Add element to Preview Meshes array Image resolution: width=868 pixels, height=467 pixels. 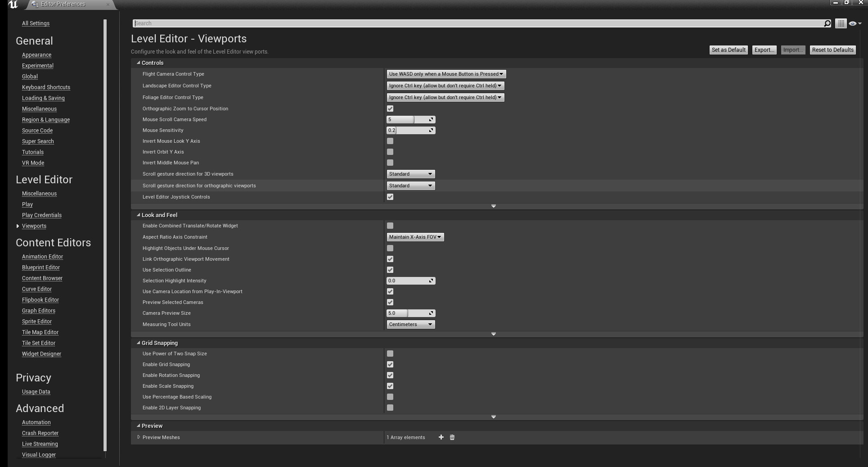441,437
